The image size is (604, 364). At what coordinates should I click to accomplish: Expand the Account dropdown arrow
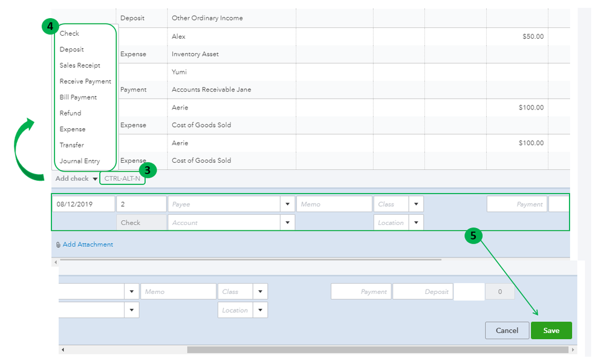(x=288, y=223)
